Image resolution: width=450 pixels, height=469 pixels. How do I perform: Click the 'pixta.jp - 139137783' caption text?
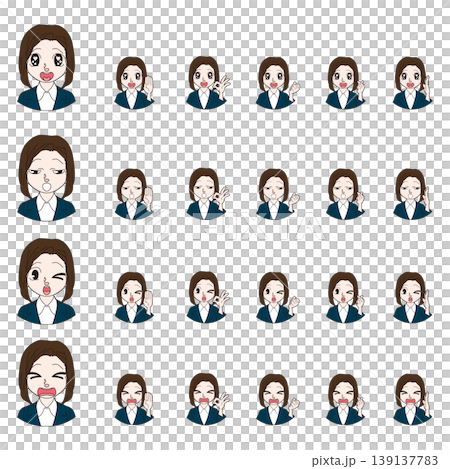375,461
